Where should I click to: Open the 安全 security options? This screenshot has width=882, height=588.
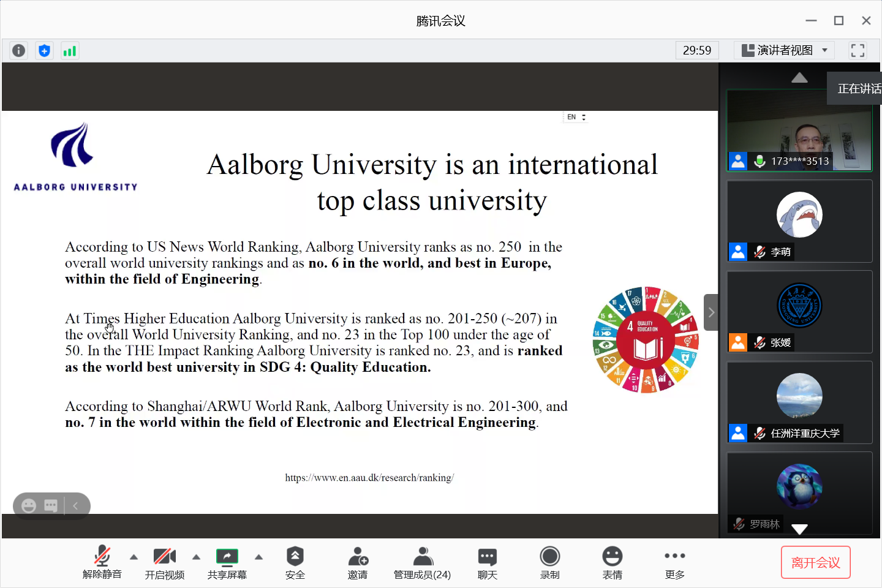point(295,562)
